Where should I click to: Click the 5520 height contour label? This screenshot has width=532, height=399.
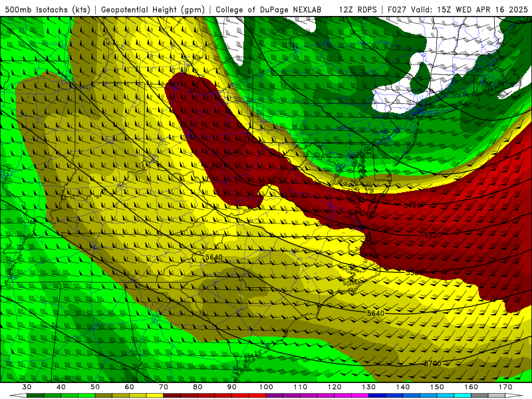(x=433, y=235)
